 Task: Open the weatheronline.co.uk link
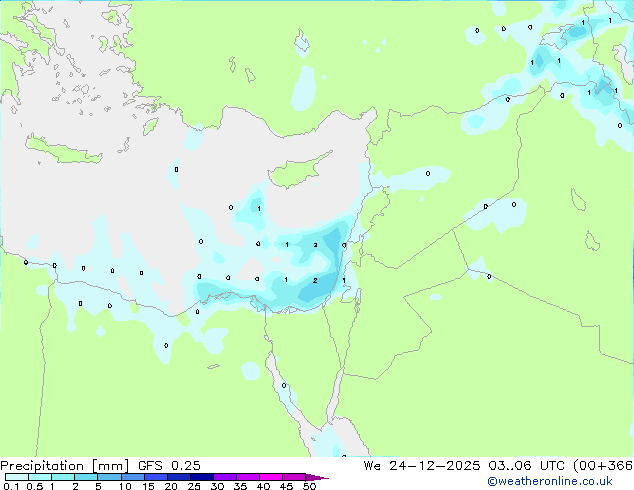coord(550,481)
